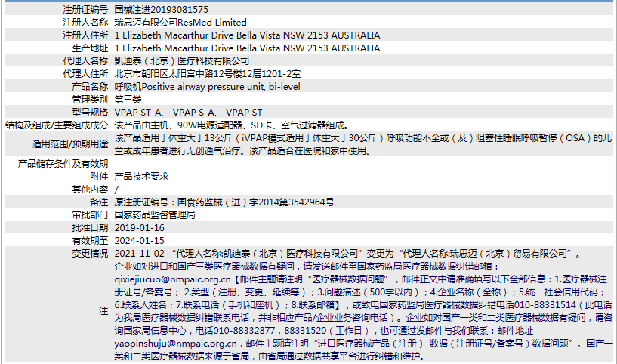Viewport: 617px width, 364px height.
Task: Select the 注册证编号 label
Action: pos(85,10)
